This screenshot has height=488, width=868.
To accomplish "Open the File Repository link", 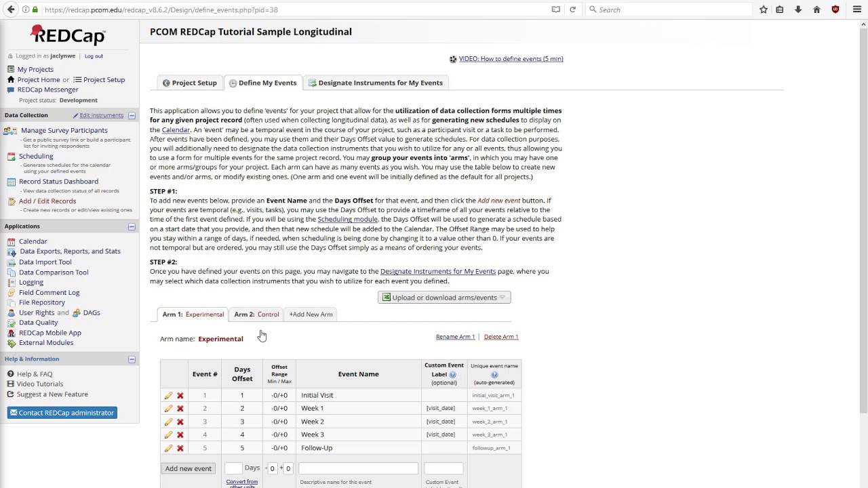I will [42, 302].
